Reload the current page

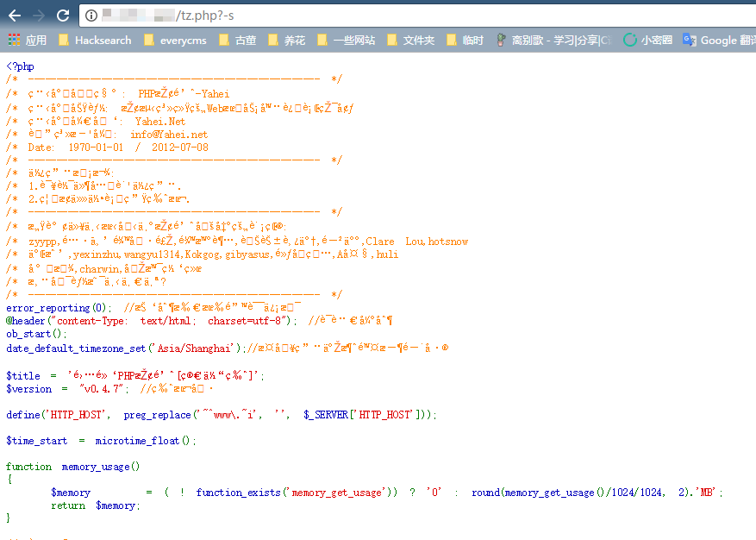(x=63, y=15)
